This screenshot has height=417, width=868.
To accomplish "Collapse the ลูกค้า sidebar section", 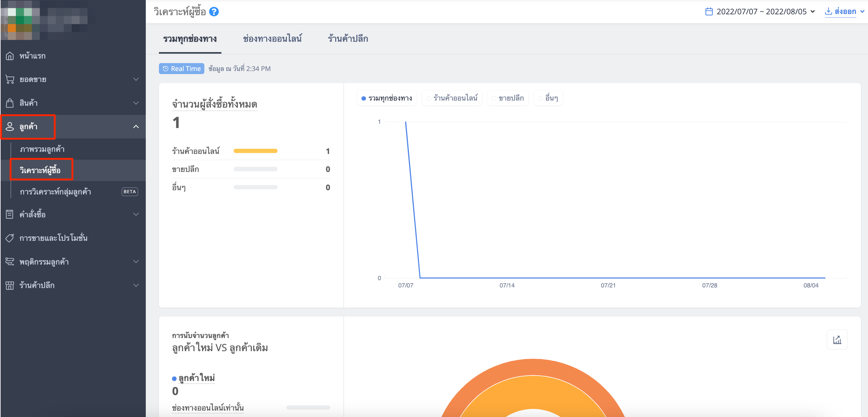I will [x=73, y=127].
